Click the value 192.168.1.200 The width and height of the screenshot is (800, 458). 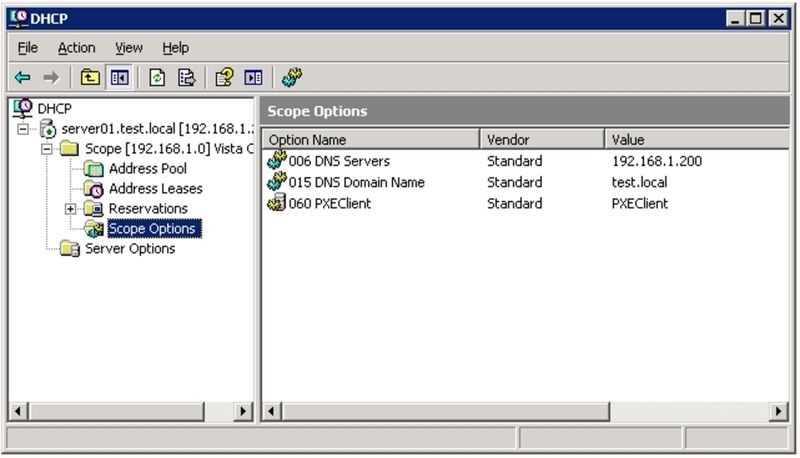coord(657,161)
